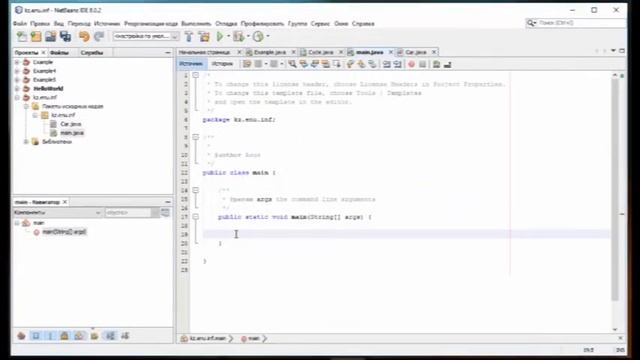
Task: Select main.java in the project tree
Action: pos(72,133)
